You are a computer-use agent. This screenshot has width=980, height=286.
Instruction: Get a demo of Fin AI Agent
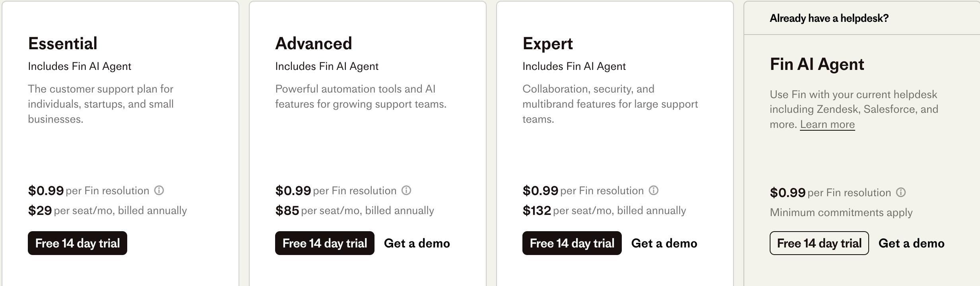click(x=912, y=243)
